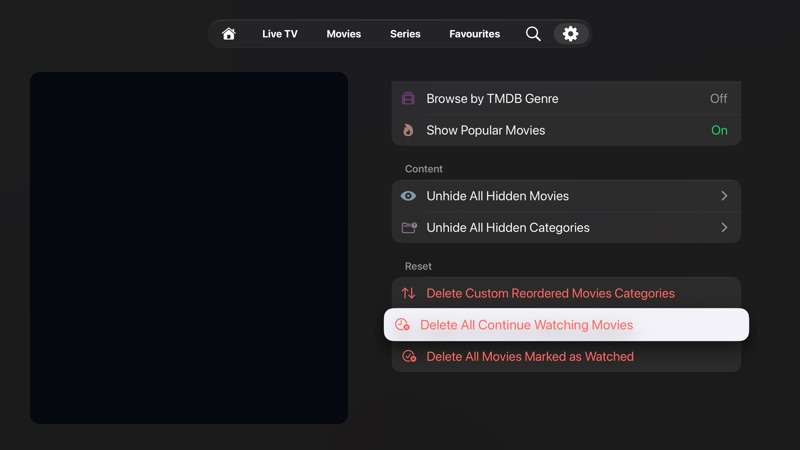Screen dimensions: 800x450
Task: Switch to the Live TV tab
Action: click(280, 34)
